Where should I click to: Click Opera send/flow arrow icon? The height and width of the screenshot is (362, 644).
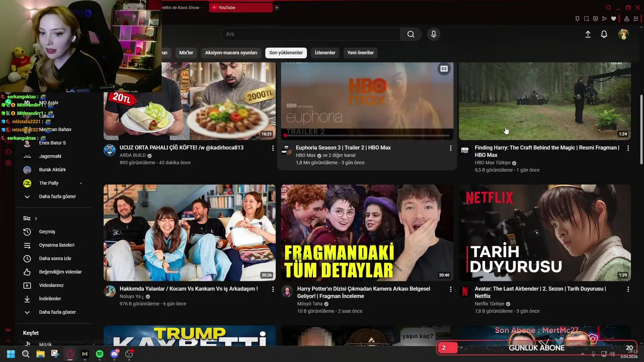pos(605,19)
